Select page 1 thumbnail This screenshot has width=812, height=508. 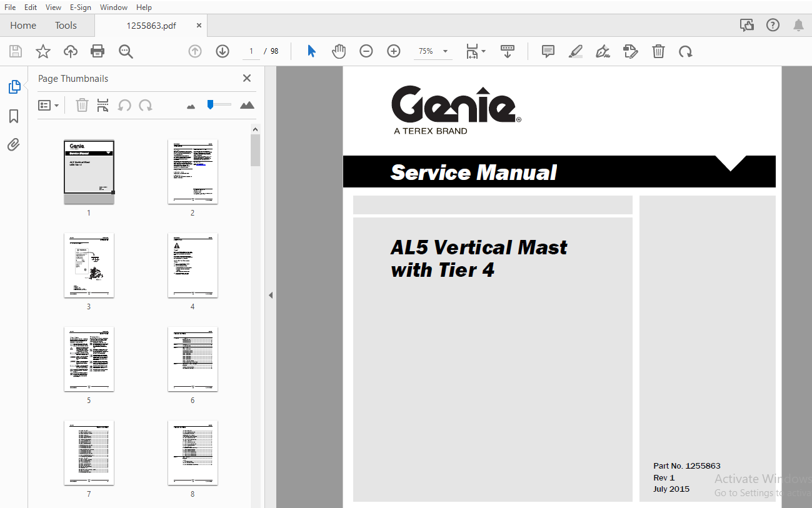coord(89,172)
